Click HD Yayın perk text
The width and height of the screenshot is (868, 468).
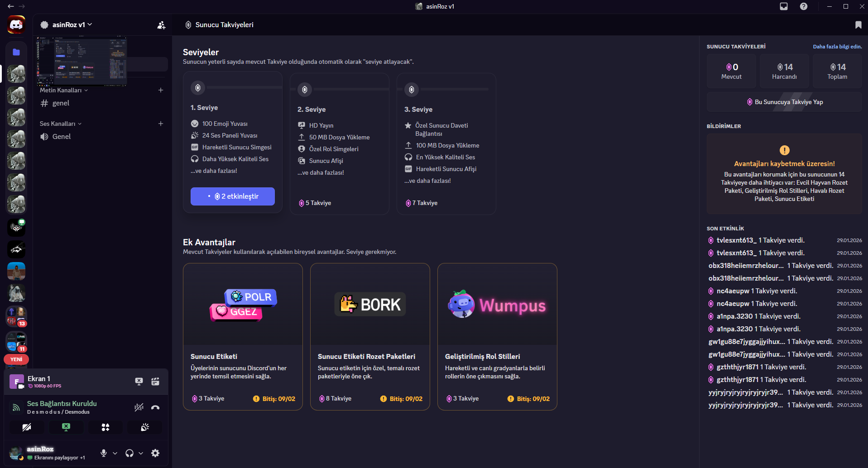321,125
